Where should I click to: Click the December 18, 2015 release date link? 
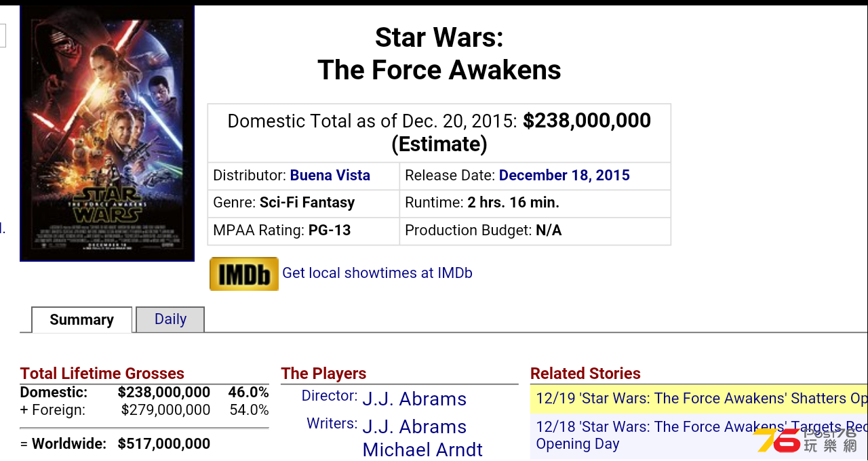[564, 176]
